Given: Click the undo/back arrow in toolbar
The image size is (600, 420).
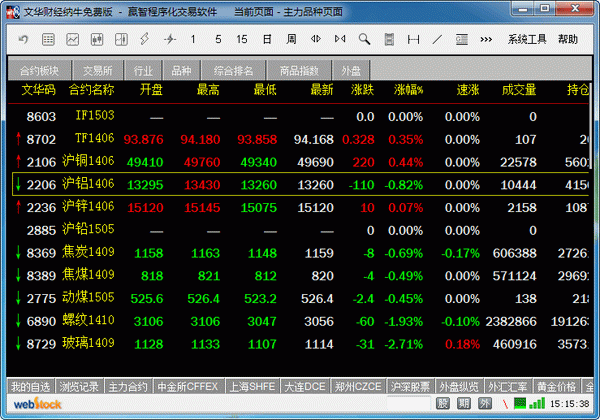Looking at the screenshot, I should 24,39.
